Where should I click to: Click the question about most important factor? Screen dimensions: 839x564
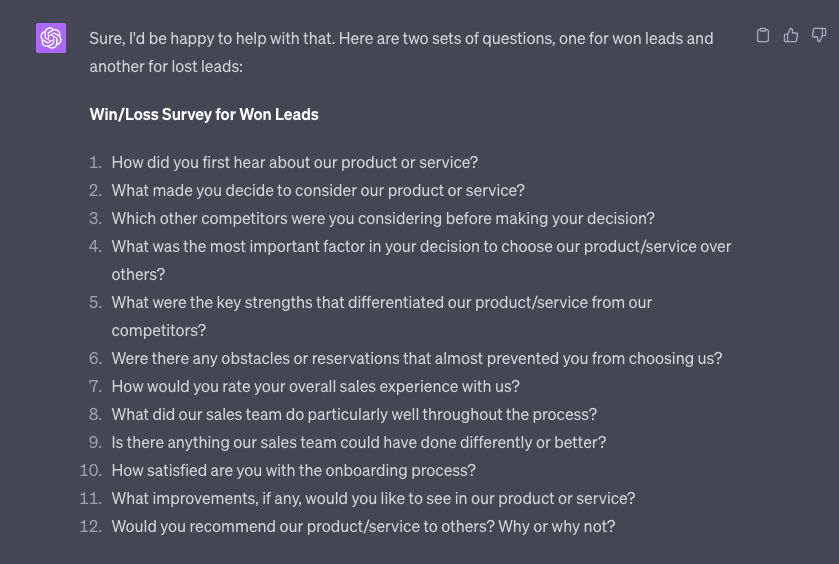click(x=421, y=260)
